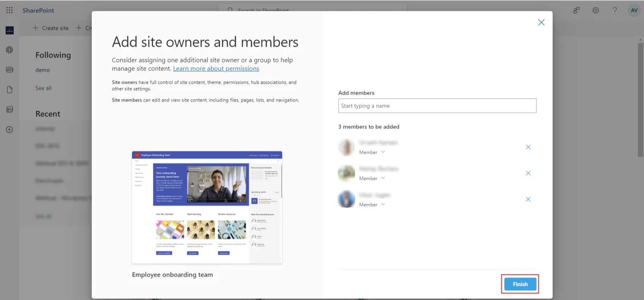This screenshot has width=644, height=300.
Task: Open the SharePoint network feedback icon
Action: tap(576, 10)
